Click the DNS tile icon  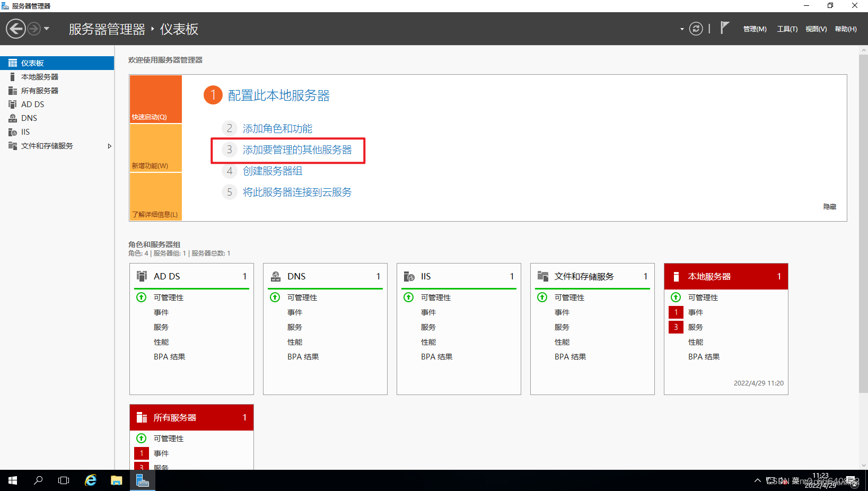click(x=276, y=276)
